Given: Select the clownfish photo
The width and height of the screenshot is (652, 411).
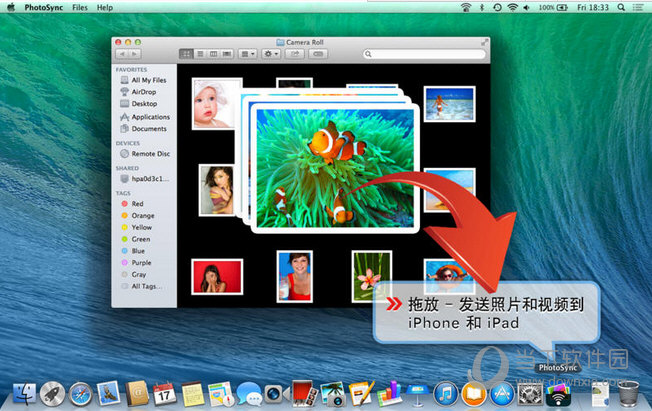Looking at the screenshot, I should click(x=335, y=168).
